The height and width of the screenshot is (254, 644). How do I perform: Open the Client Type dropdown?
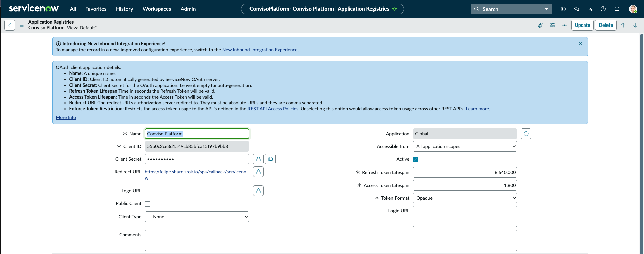tap(197, 217)
